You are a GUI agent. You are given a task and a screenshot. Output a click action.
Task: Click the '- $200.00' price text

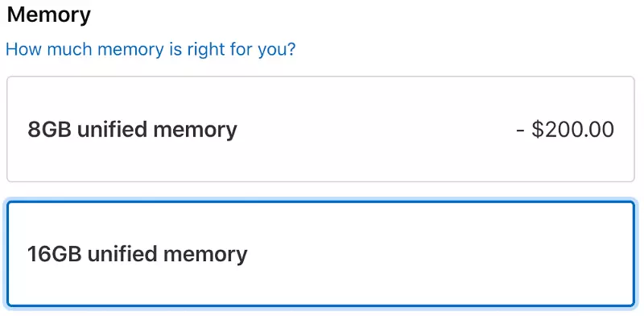tap(565, 129)
